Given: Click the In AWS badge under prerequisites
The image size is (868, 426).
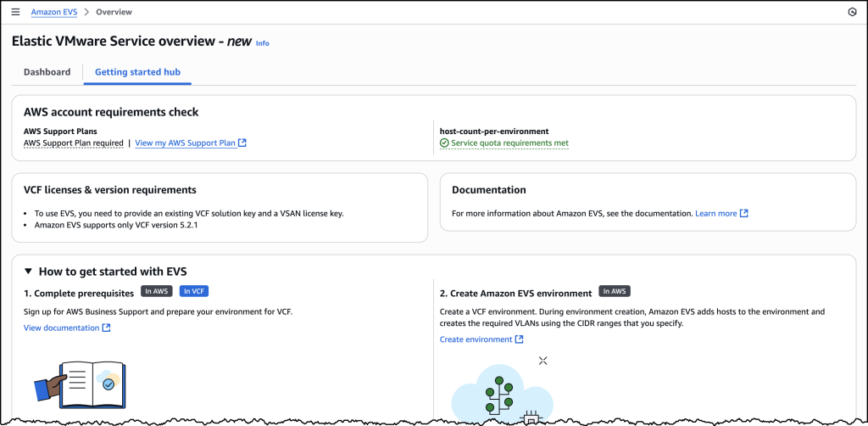Looking at the screenshot, I should coord(157,292).
